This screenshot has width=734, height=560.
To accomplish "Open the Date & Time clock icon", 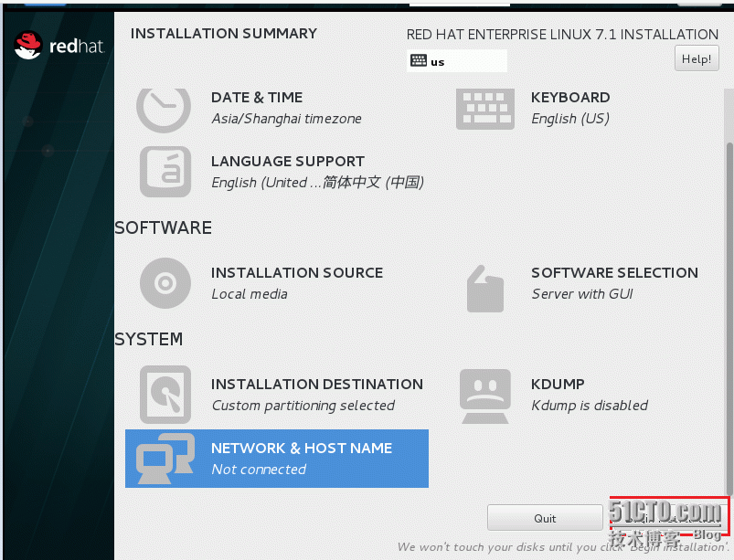I will coord(164,111).
